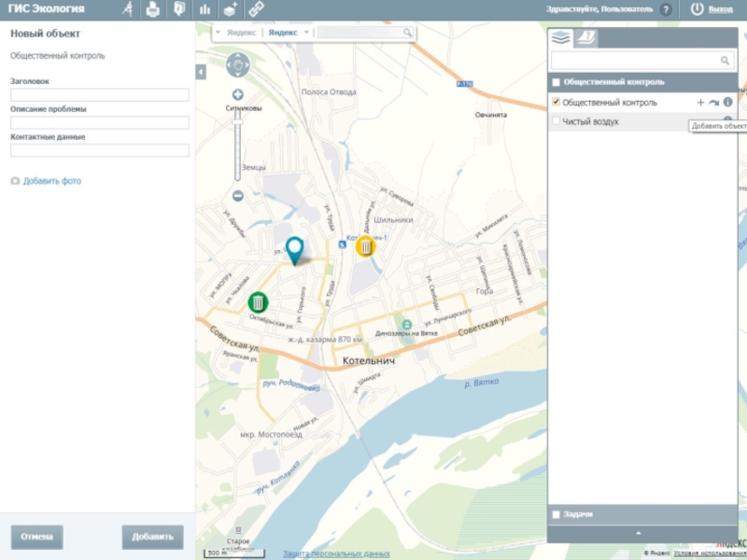Switch to the layers tab in right panel
This screenshot has width=747, height=560.
point(560,38)
